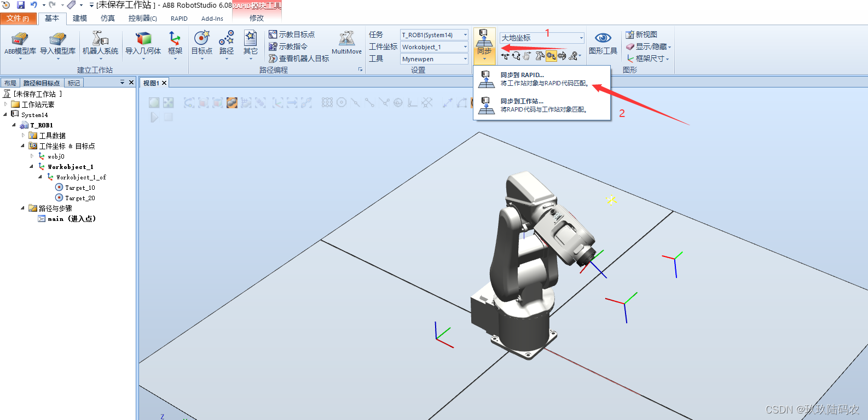
Task: Click the undo arrow icon
Action: pos(33,5)
